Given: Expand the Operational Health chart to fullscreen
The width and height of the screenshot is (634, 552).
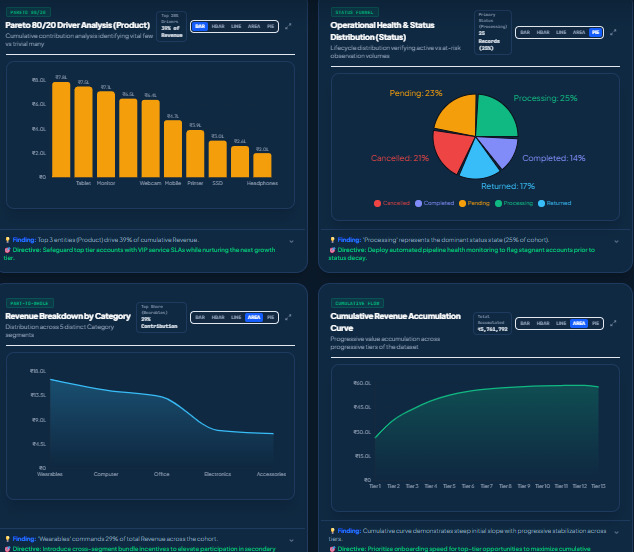Looking at the screenshot, I should (613, 32).
